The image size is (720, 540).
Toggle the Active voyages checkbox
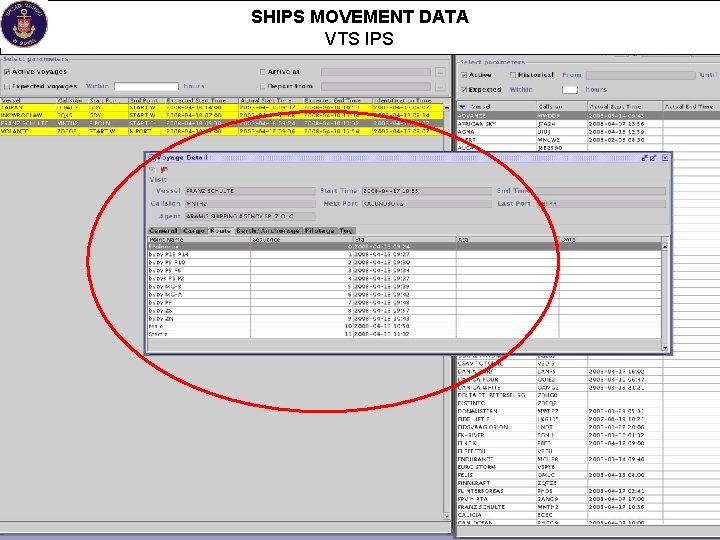click(7, 72)
